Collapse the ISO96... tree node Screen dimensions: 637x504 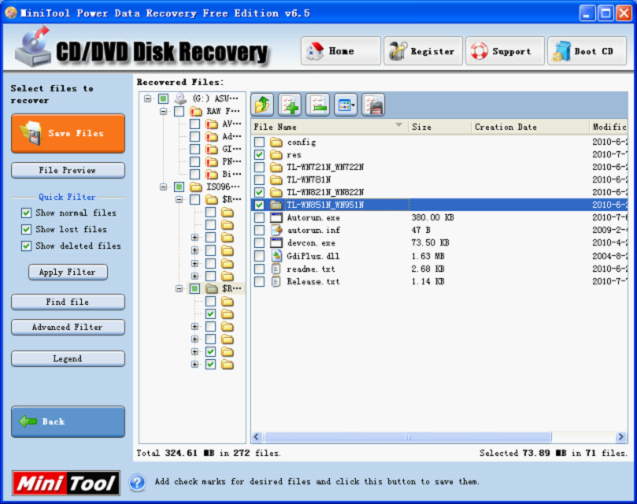(x=163, y=187)
